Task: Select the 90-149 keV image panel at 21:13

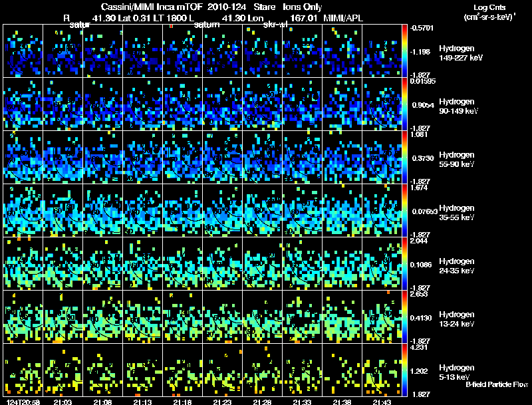Action: click(x=142, y=104)
